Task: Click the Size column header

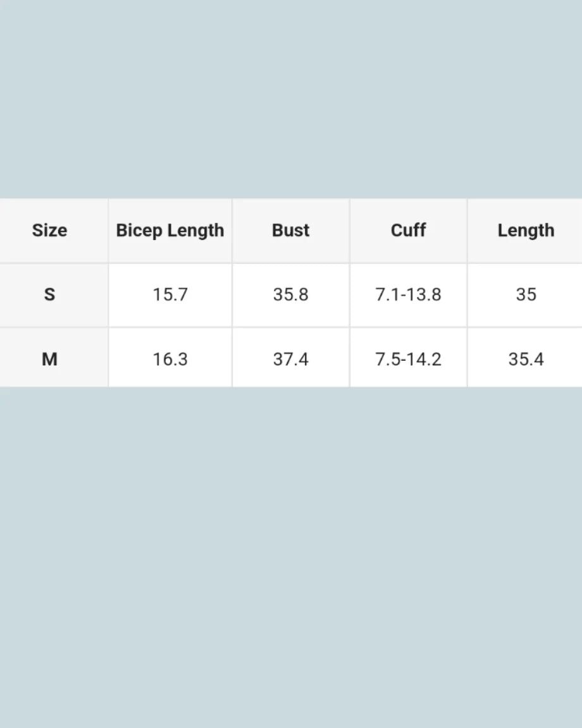Action: 49,230
